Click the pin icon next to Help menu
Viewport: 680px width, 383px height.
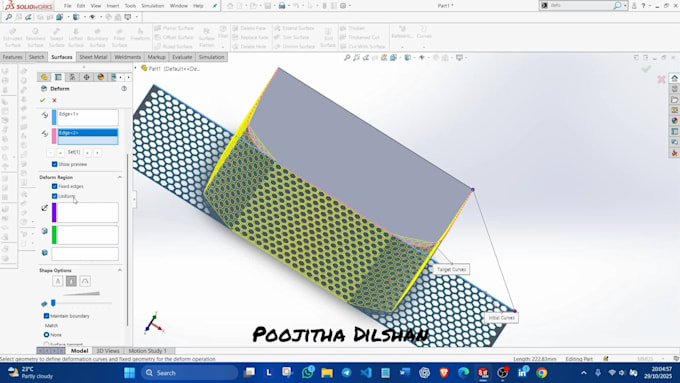click(215, 6)
